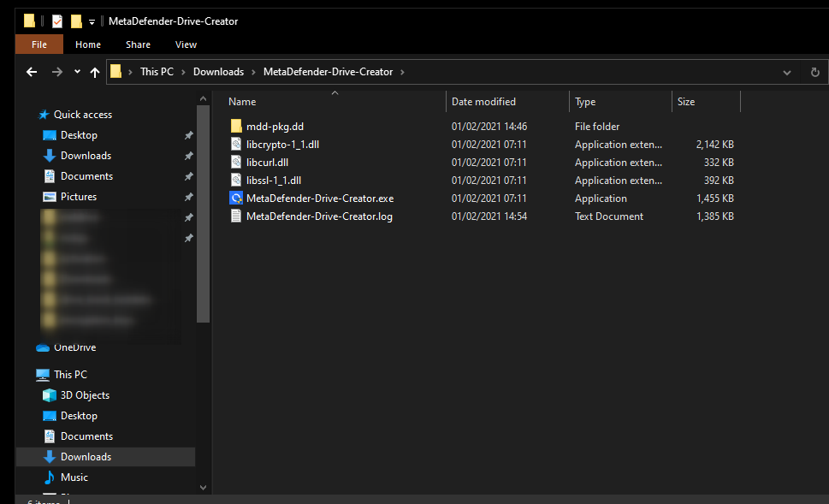
Task: Open the recent locations dropdown
Action: [77, 71]
